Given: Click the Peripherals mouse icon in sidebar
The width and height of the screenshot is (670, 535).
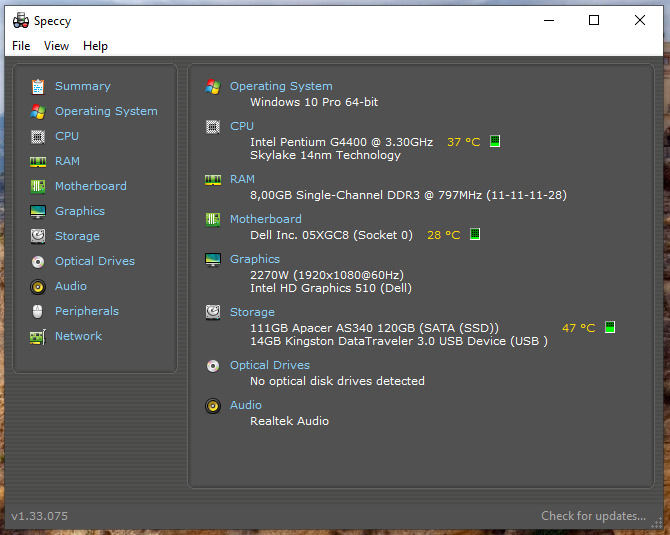Looking at the screenshot, I should point(38,312).
